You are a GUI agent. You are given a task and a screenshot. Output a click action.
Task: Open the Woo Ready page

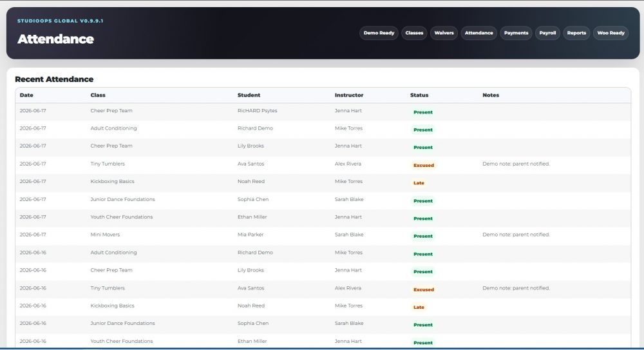(x=611, y=33)
